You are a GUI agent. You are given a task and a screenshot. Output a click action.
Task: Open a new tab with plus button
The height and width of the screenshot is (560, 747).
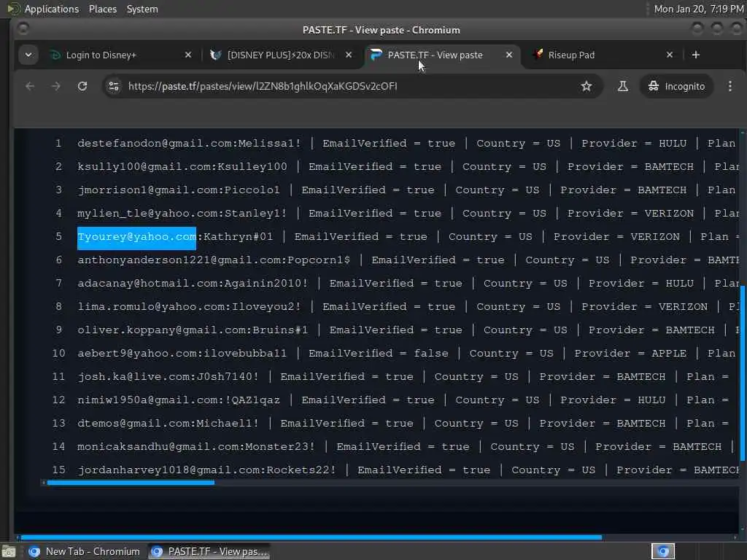click(696, 55)
